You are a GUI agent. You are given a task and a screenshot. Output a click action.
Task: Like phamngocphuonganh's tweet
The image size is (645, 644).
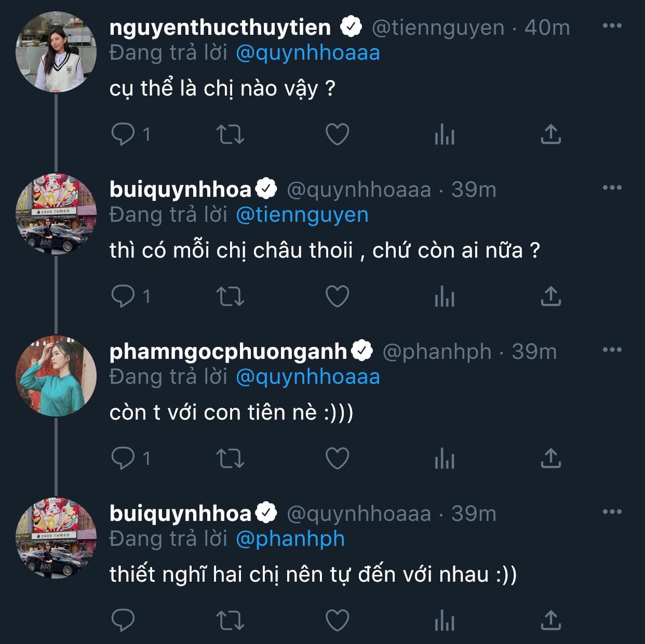point(337,458)
